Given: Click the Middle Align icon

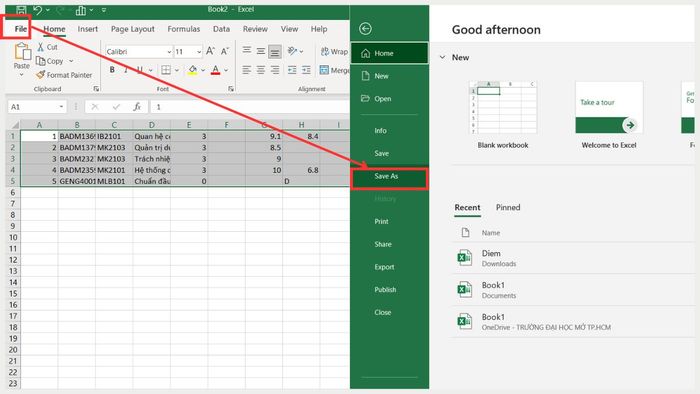Looking at the screenshot, I should 261,51.
